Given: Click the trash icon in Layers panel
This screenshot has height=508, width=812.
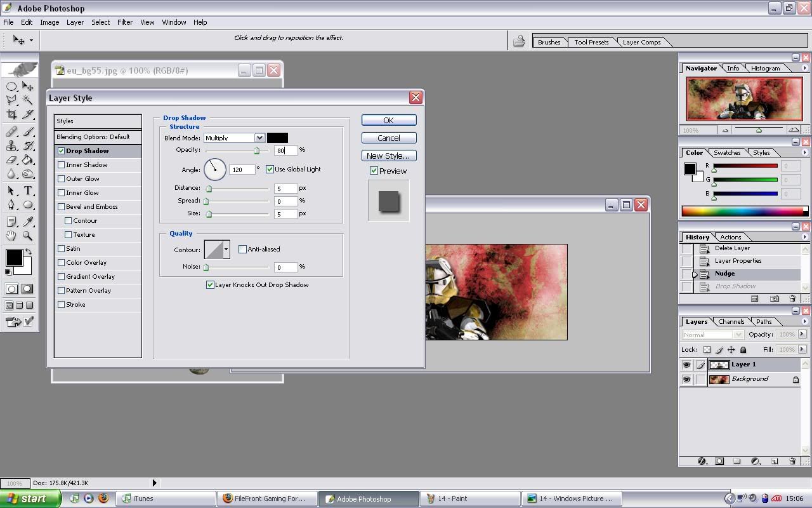Looking at the screenshot, I should point(792,462).
